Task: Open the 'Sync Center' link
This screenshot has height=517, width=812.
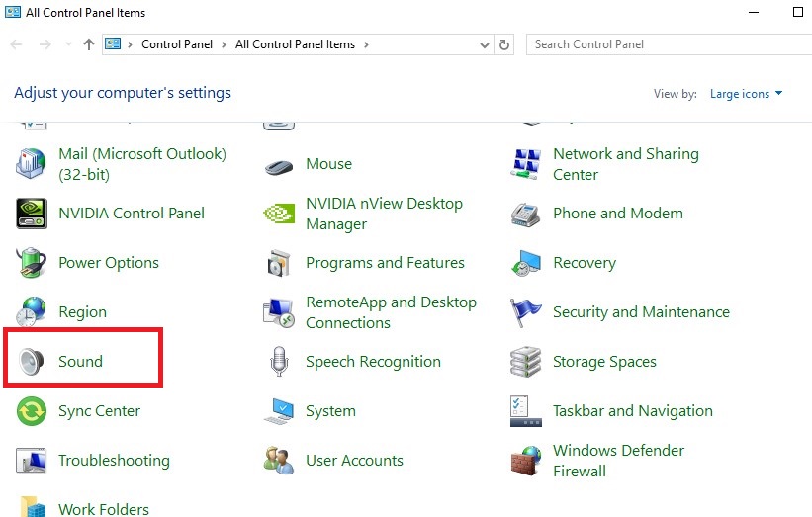Action: 99,411
